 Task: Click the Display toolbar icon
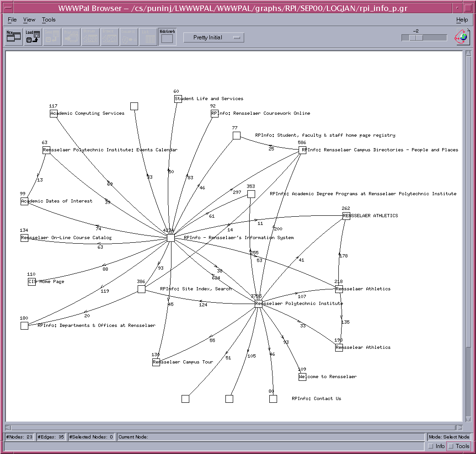90,37
